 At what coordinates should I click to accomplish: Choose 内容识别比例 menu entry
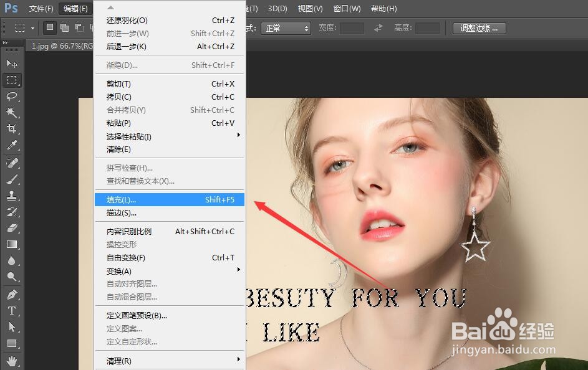[170, 232]
